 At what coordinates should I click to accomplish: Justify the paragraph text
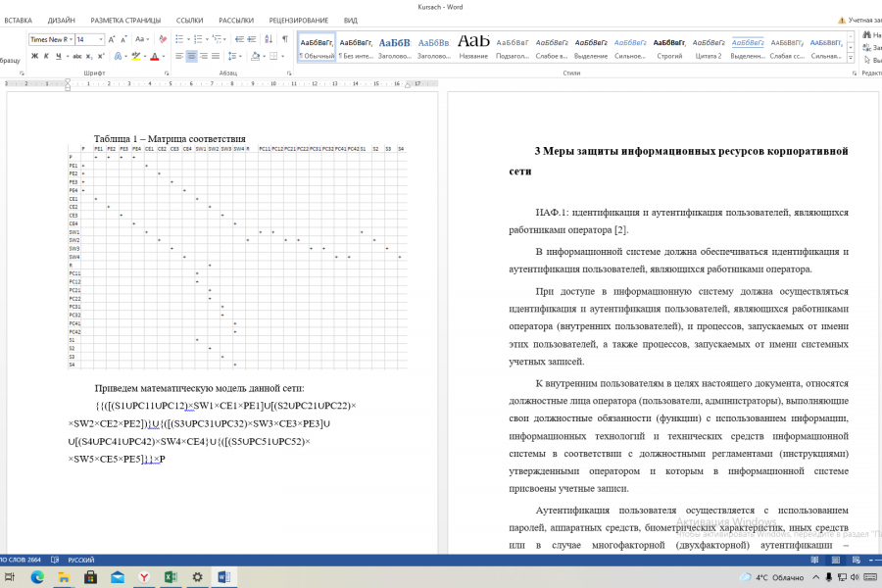216,56
